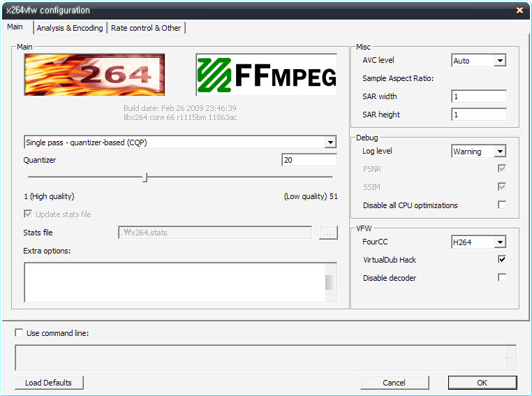Click the Quantizer value field
532x396 pixels.
pyautogui.click(x=309, y=160)
